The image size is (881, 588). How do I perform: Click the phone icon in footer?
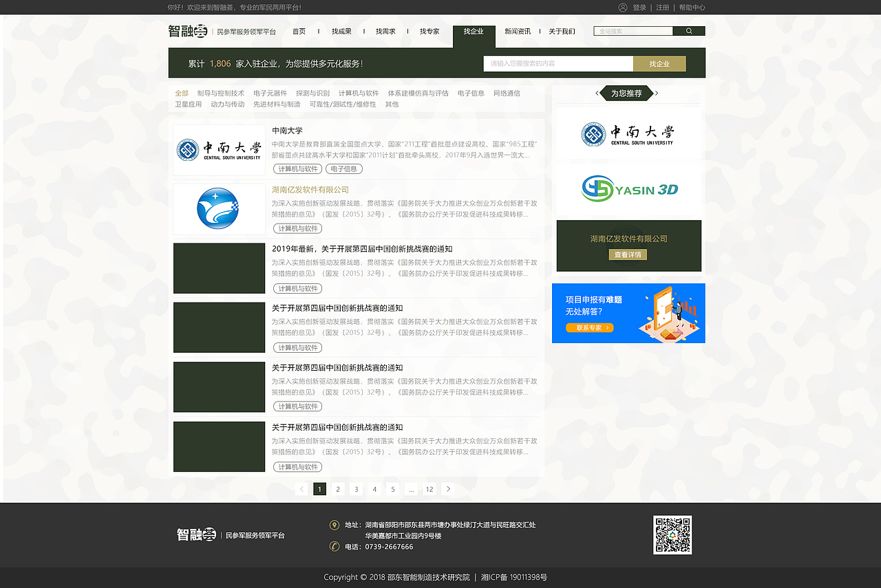click(x=335, y=547)
